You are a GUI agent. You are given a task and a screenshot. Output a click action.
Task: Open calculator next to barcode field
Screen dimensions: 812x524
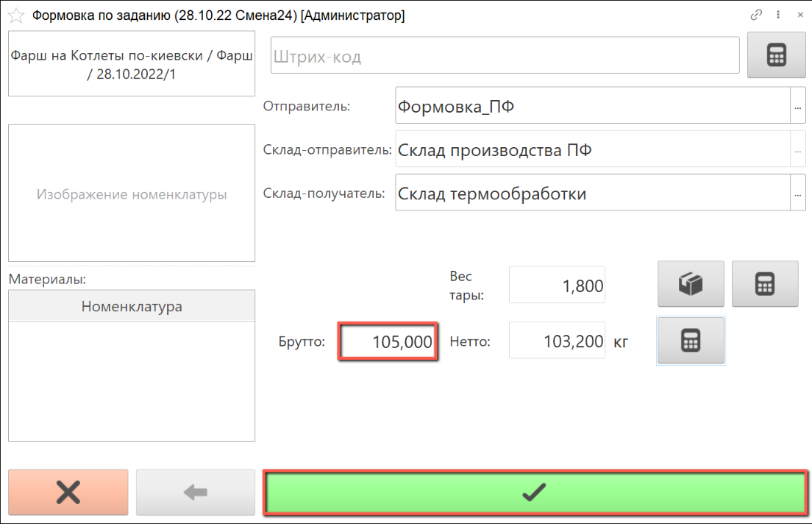point(777,55)
